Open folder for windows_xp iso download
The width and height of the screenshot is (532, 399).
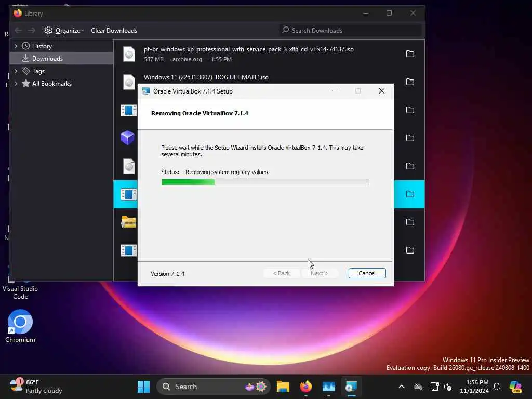(x=410, y=54)
